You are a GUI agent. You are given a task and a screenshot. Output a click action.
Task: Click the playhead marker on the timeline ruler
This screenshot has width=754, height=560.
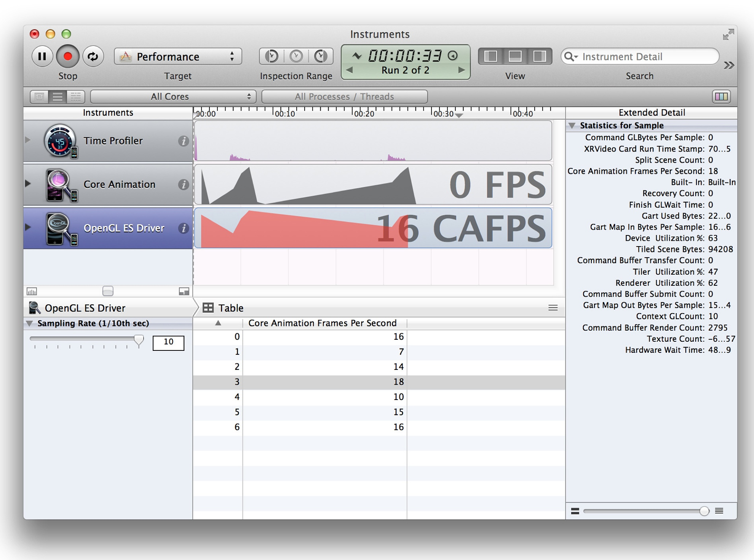(459, 115)
